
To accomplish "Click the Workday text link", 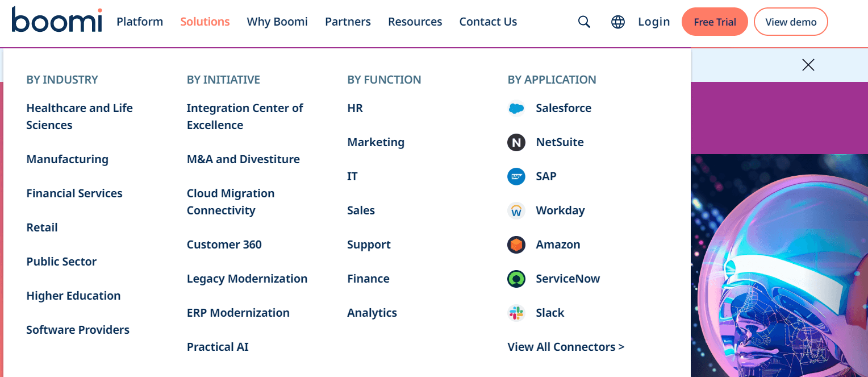I will tap(560, 210).
